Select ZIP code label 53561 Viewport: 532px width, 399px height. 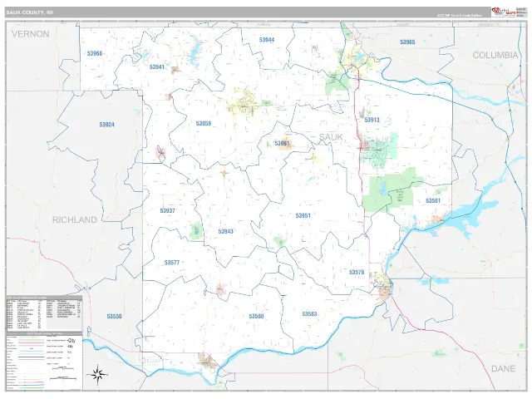(x=433, y=200)
